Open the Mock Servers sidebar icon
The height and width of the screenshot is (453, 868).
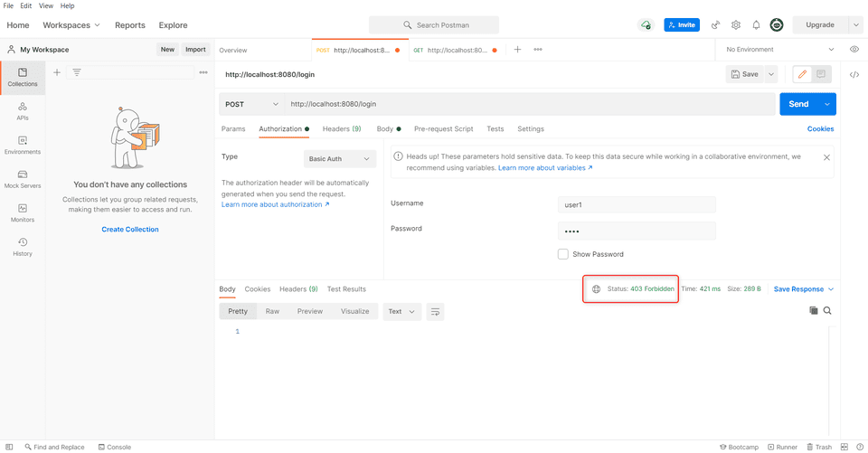pyautogui.click(x=23, y=178)
